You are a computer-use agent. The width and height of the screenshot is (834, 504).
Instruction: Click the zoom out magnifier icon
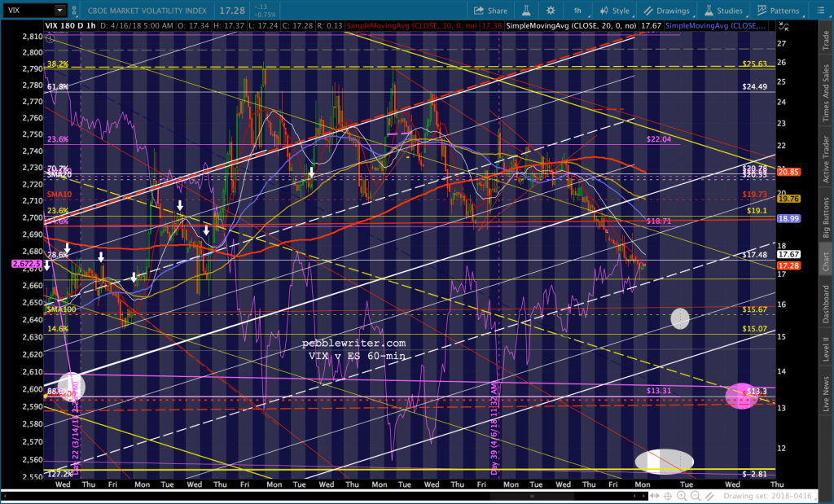coord(696,496)
